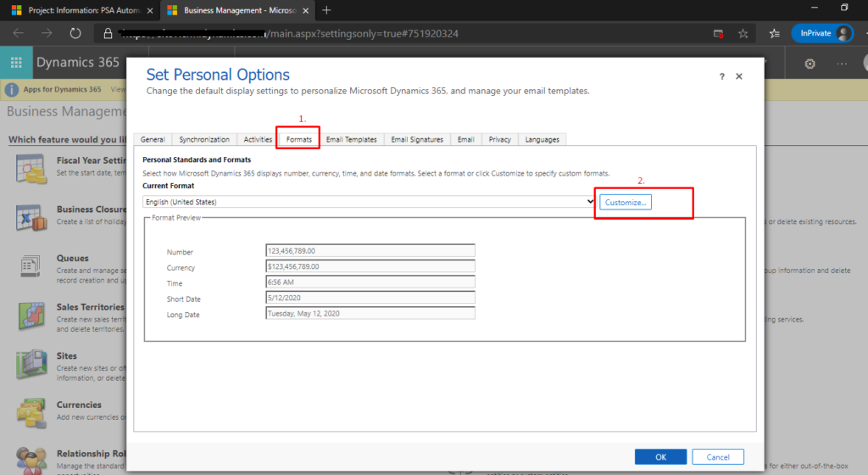This screenshot has width=868, height=475.
Task: Click the Apps for Dynamics 365 text
Action: (x=62, y=89)
